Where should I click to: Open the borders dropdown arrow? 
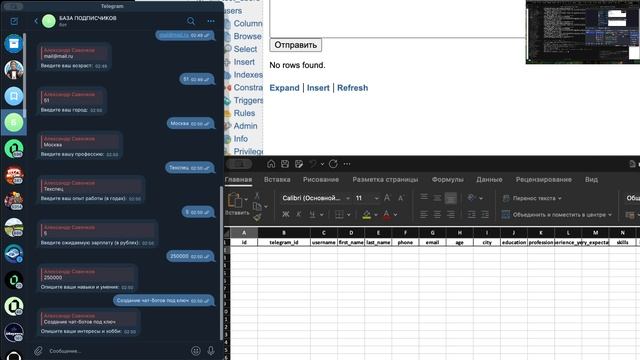point(349,215)
